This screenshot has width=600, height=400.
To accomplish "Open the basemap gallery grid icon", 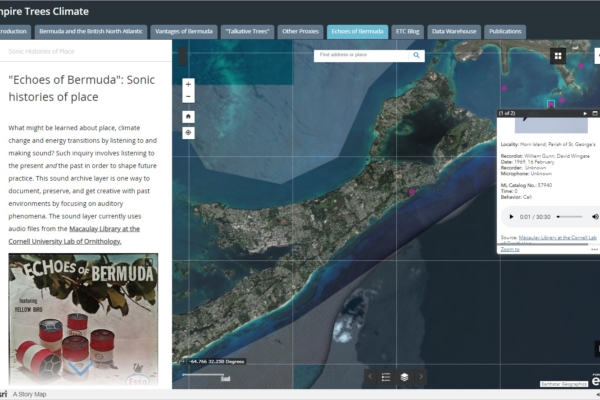I will point(558,56).
